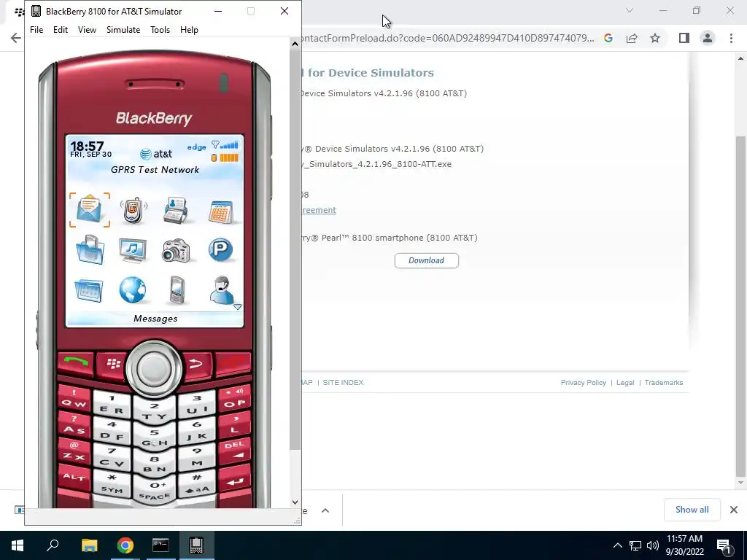The height and width of the screenshot is (560, 747).
Task: Click the green Send call key
Action: tap(75, 363)
